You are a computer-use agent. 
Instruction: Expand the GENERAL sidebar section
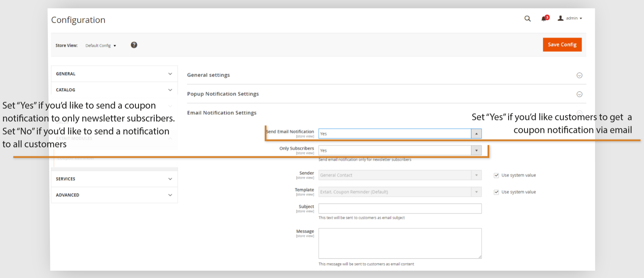[114, 74]
